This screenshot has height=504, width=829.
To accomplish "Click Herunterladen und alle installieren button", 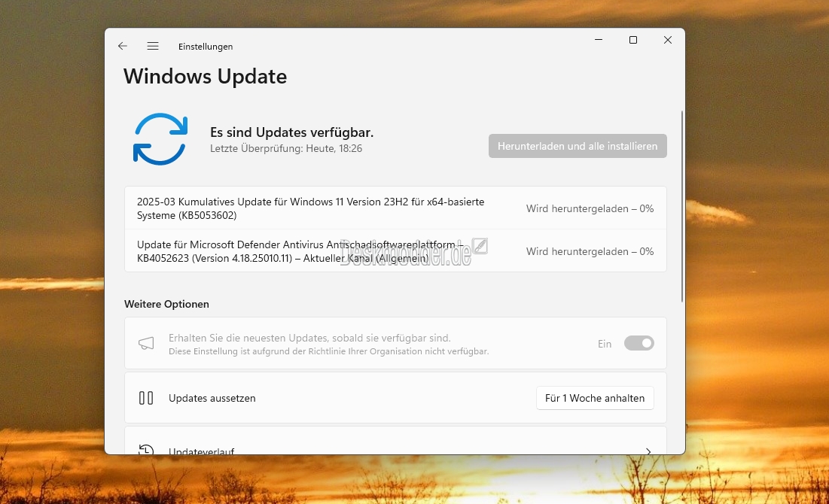I will [x=578, y=146].
